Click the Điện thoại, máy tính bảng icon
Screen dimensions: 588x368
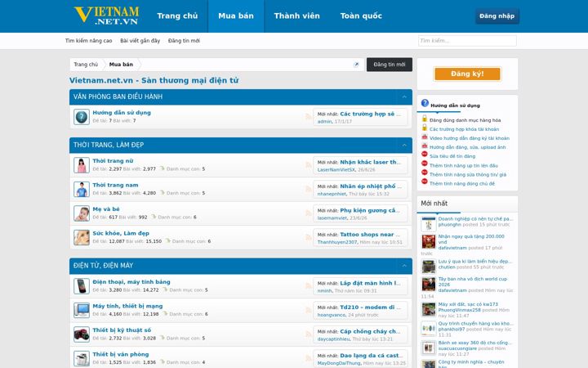pyautogui.click(x=82, y=286)
